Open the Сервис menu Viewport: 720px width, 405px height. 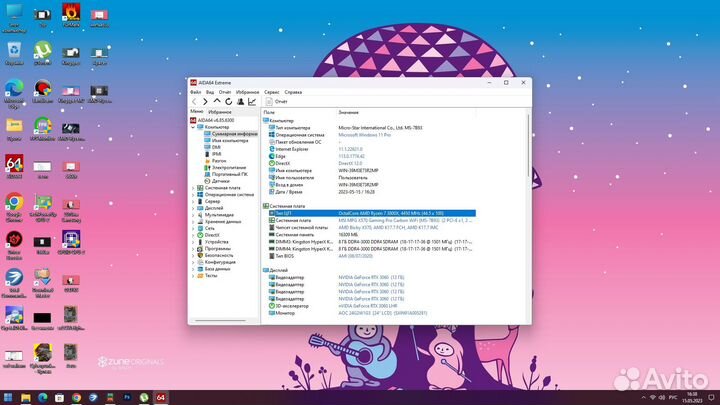[x=271, y=92]
